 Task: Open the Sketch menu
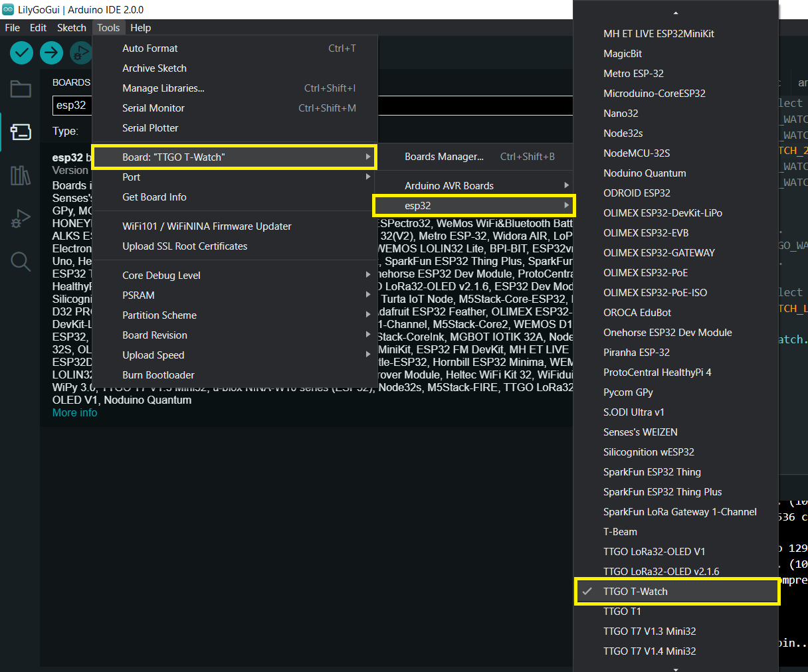click(71, 27)
